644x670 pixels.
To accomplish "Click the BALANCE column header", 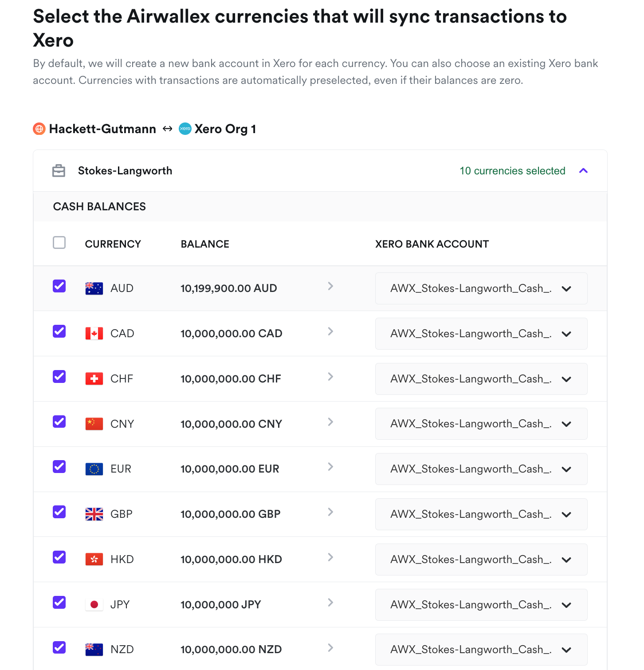I will (x=205, y=244).
